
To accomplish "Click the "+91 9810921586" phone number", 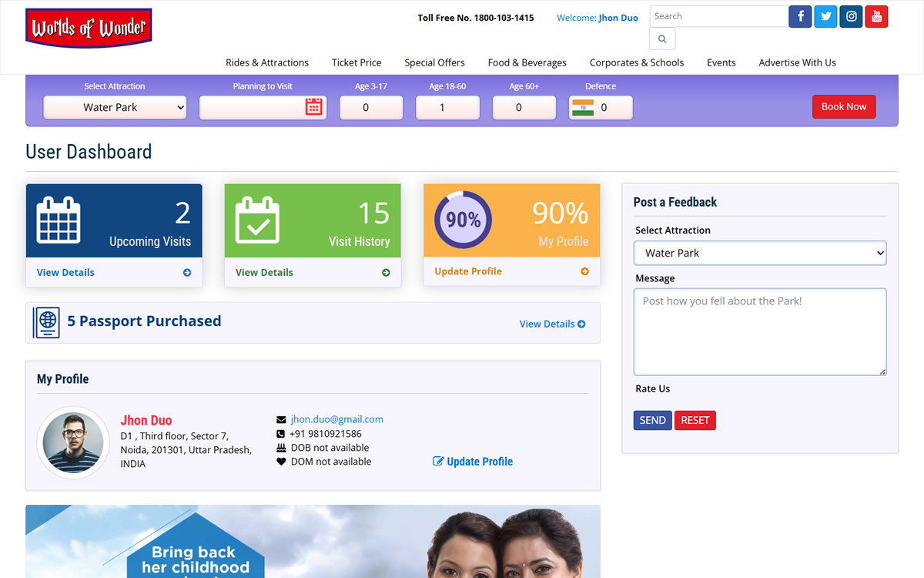I will [x=326, y=434].
